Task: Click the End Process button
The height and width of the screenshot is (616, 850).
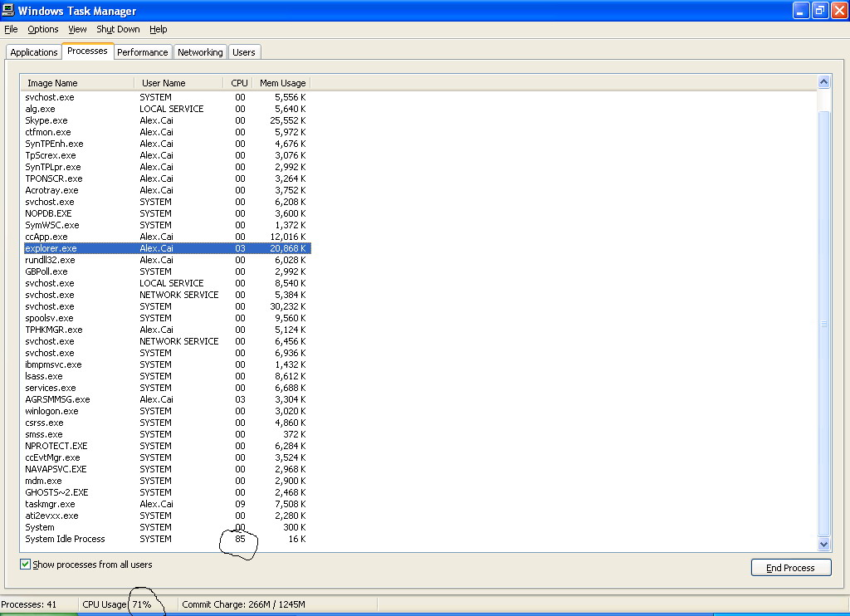Action: pyautogui.click(x=789, y=568)
